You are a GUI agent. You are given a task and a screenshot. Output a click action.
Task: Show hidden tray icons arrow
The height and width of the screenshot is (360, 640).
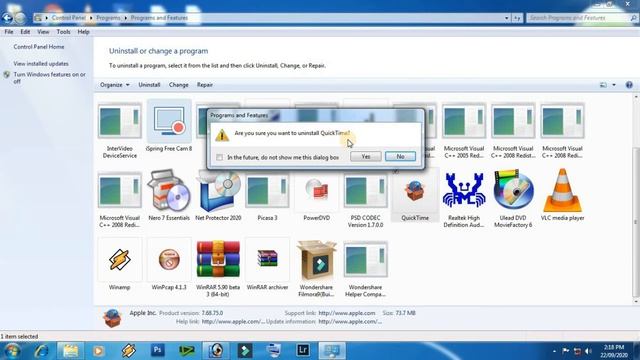pyautogui.click(x=554, y=351)
